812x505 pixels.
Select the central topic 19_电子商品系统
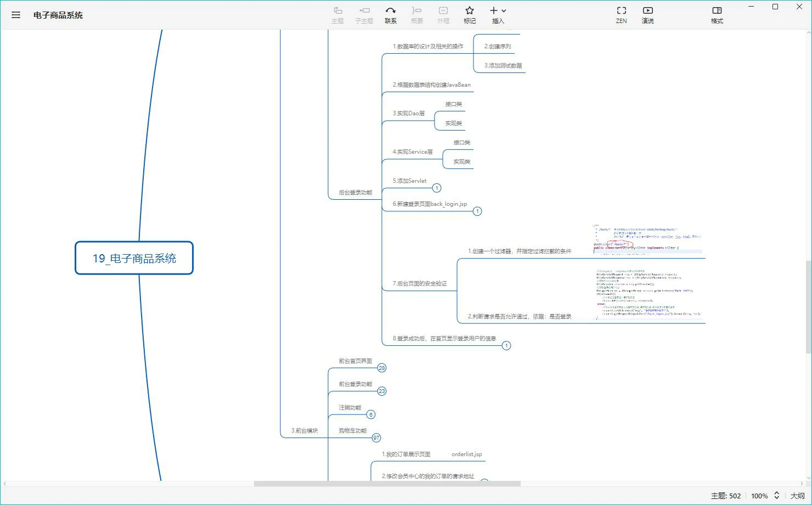pyautogui.click(x=134, y=258)
